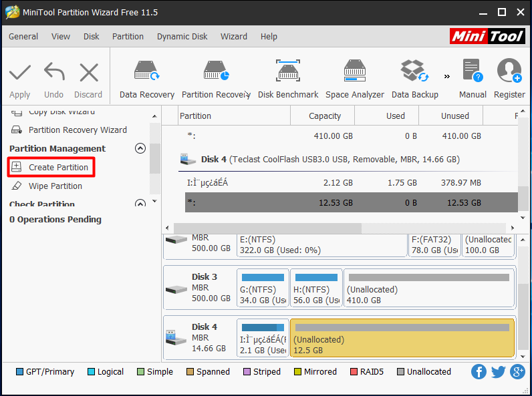Select the 100.0 GB unallocated block
532x396 pixels.
click(489, 245)
